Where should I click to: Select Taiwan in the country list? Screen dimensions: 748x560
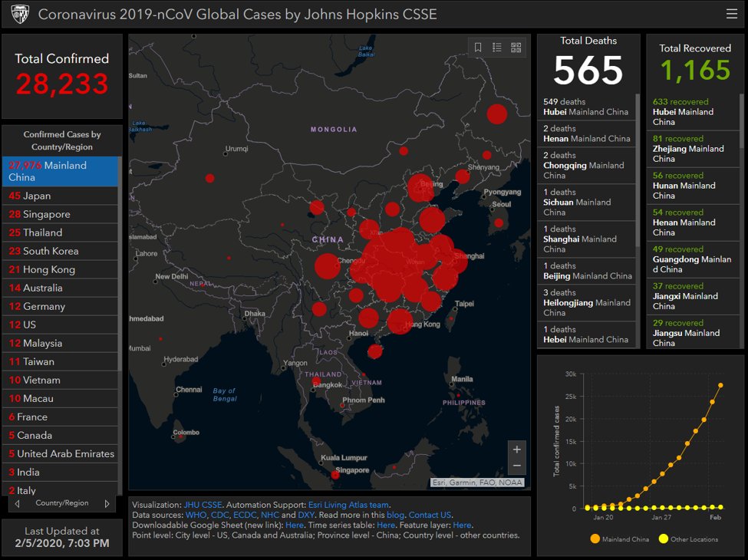coord(60,361)
